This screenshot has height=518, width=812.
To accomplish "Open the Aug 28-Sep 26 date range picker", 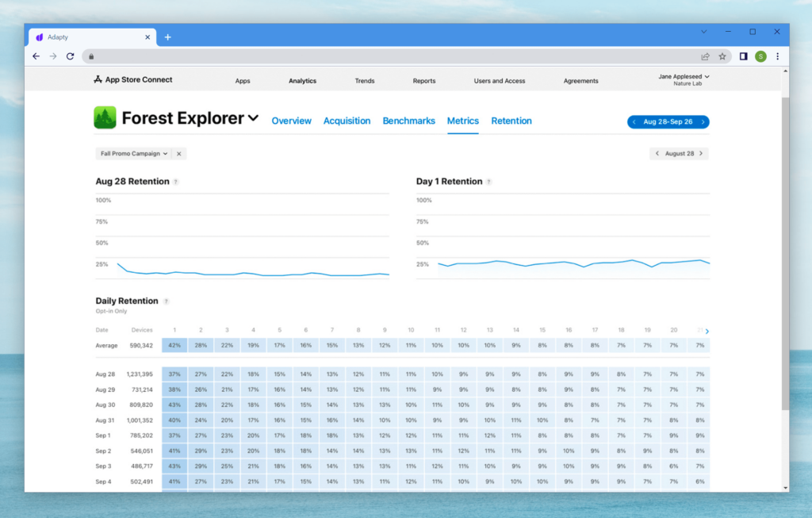I will (668, 122).
